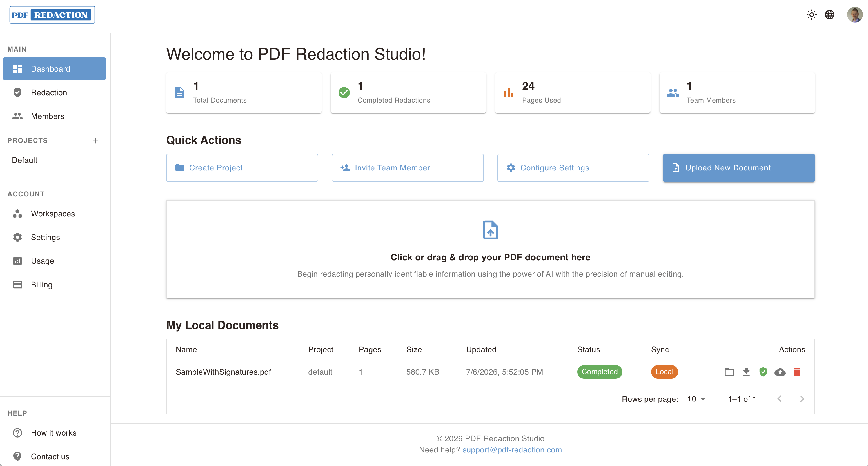Image resolution: width=868 pixels, height=466 pixels.
Task: Go to next page of documents table
Action: (802, 399)
